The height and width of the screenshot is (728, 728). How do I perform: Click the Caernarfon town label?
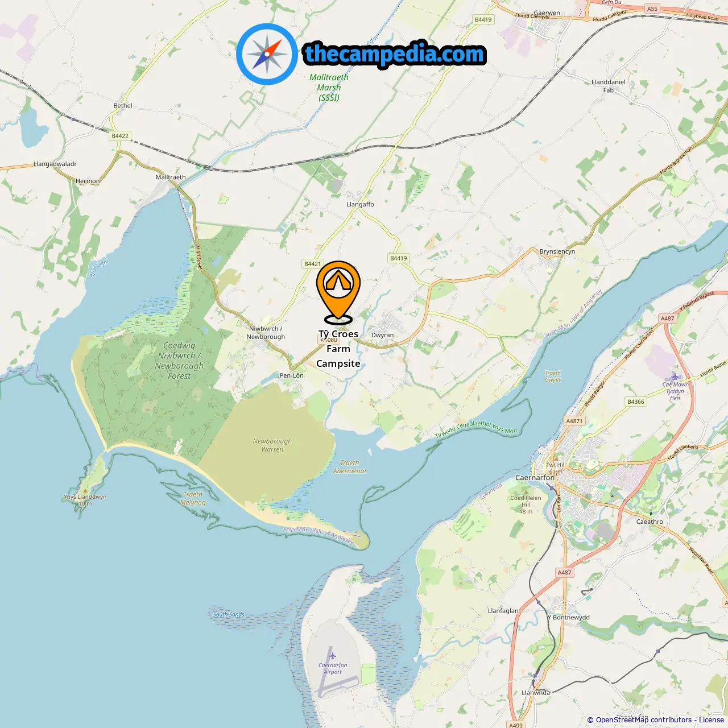[x=535, y=478]
